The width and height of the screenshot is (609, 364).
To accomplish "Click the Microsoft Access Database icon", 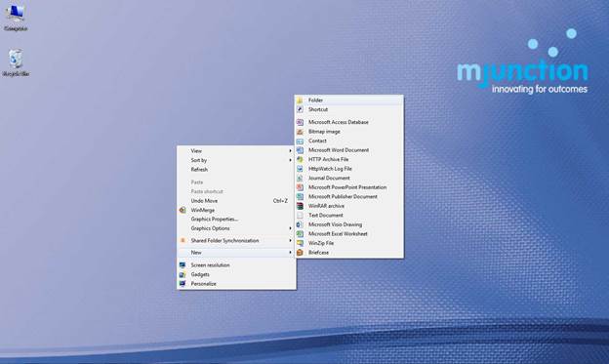I will pos(300,122).
